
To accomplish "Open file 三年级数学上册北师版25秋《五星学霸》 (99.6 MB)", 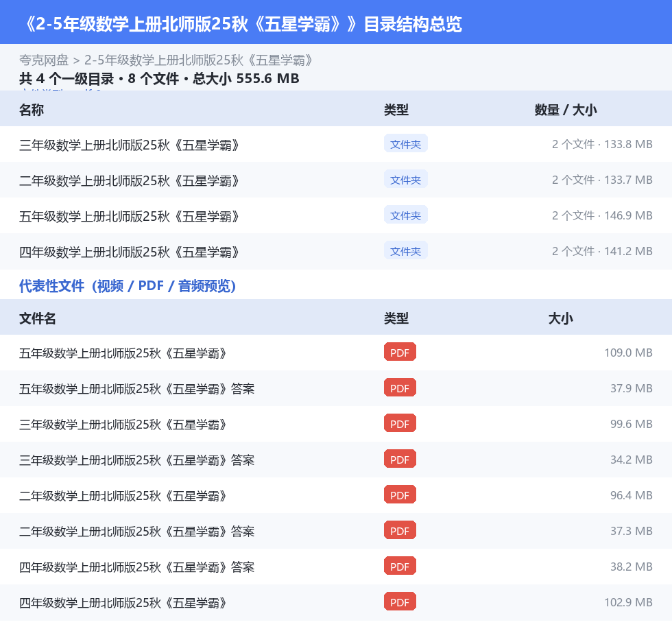I will pyautogui.click(x=123, y=425).
